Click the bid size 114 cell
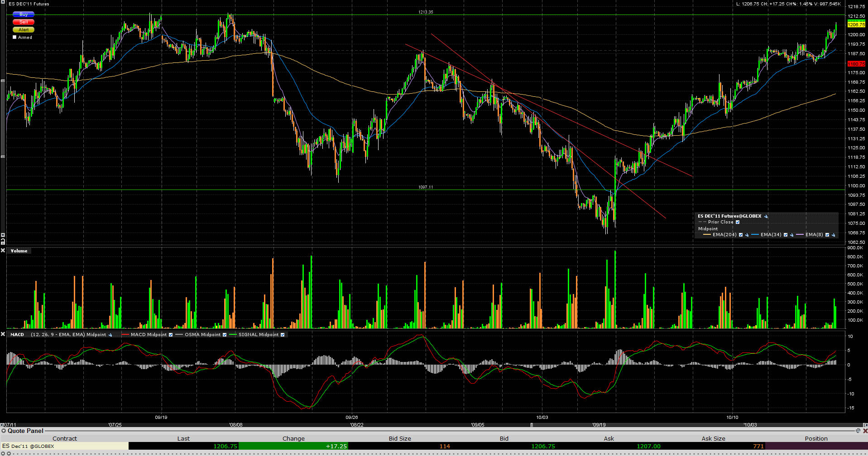Image resolution: width=868 pixels, height=456 pixels. [400, 446]
